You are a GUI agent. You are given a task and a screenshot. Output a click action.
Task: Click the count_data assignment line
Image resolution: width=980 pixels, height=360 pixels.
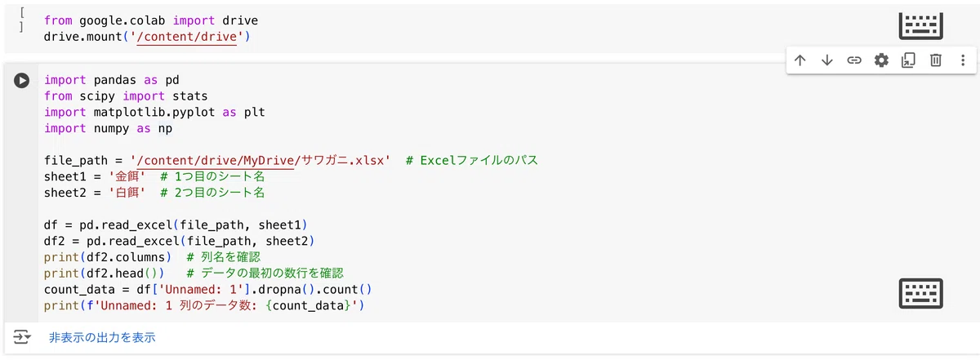[208, 289]
